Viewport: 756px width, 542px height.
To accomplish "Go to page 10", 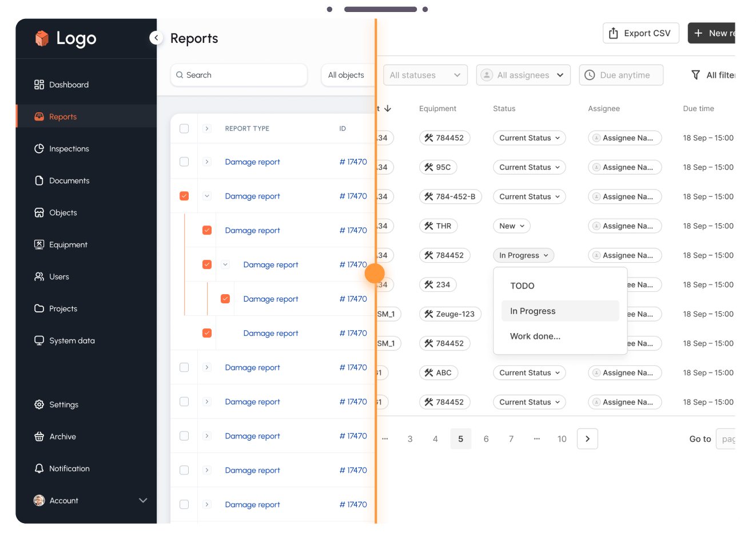I will (x=562, y=439).
